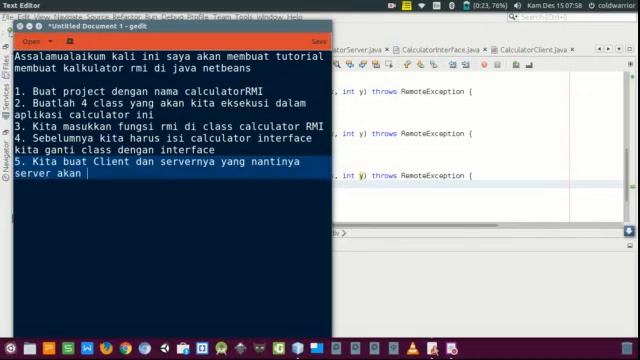Click the Shift Line Left icon
Screen dimensions: 640x360
click(453, 64)
